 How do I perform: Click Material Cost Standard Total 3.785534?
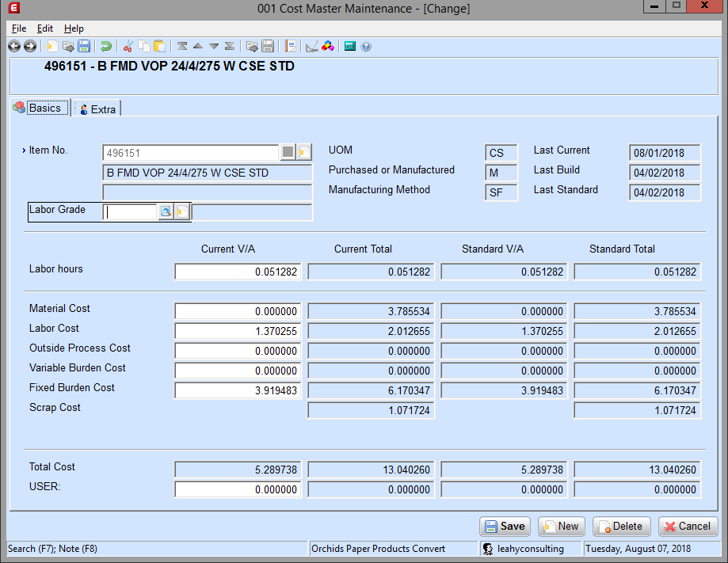click(x=637, y=311)
